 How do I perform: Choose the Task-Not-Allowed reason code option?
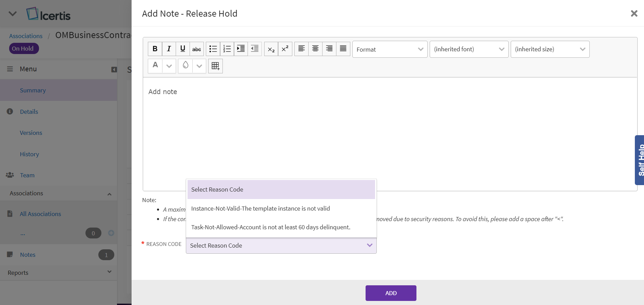pyautogui.click(x=271, y=227)
